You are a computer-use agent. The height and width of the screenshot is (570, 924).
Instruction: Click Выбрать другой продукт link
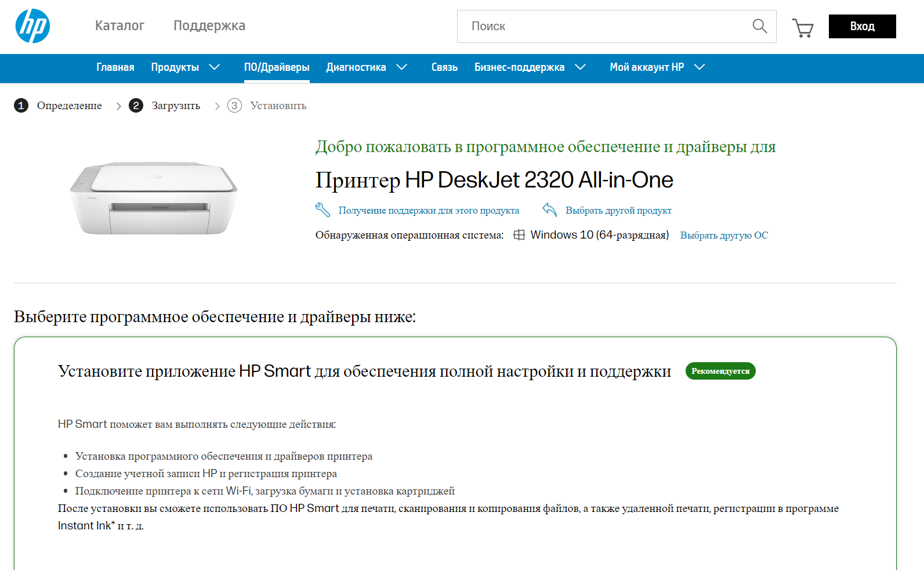coord(618,210)
